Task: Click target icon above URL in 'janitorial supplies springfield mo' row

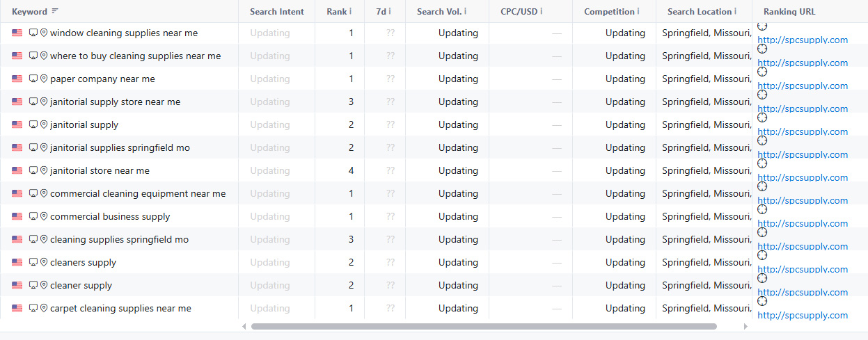Action: pos(762,140)
